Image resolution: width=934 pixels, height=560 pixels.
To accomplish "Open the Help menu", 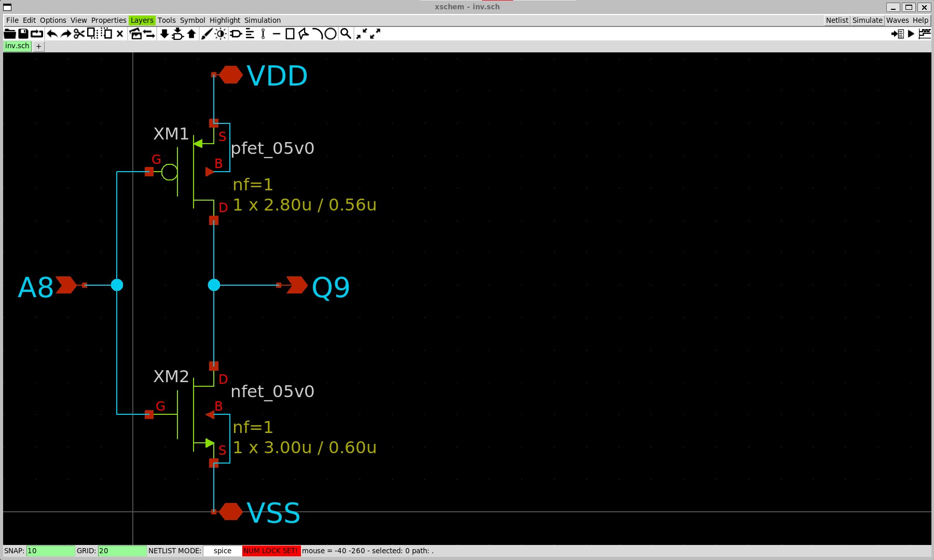I will point(921,20).
